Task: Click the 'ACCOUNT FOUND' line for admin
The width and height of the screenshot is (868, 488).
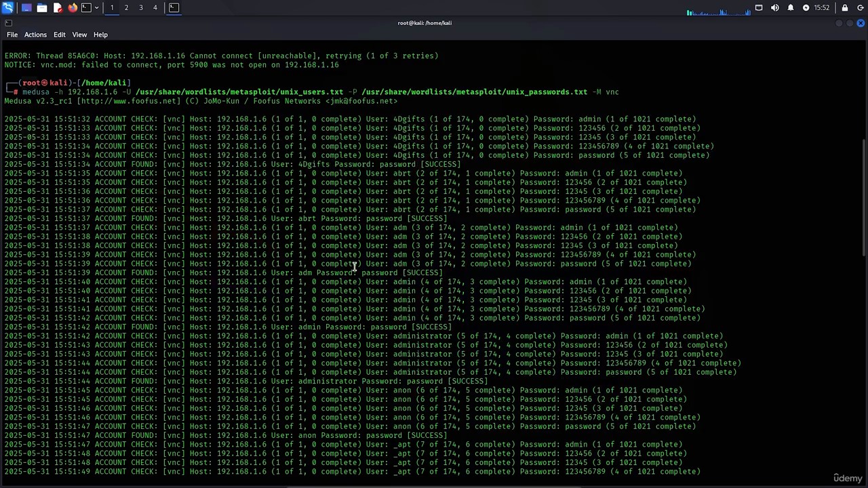Action: coord(228,327)
